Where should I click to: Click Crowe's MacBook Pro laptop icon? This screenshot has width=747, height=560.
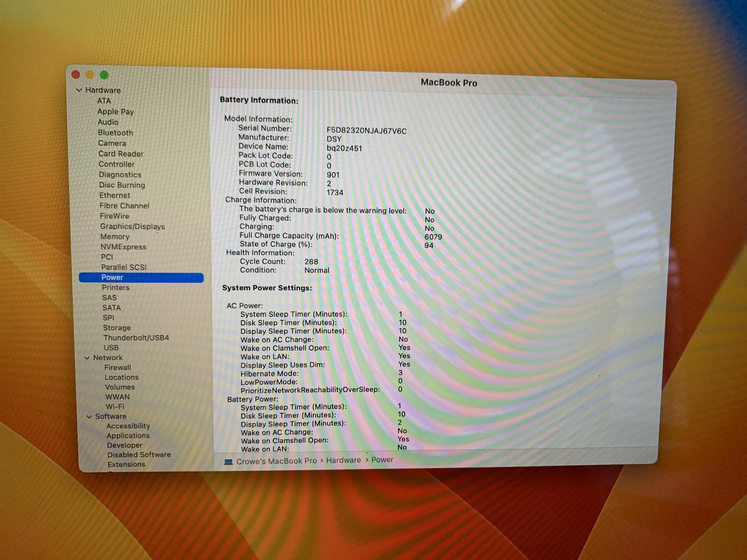(x=228, y=461)
